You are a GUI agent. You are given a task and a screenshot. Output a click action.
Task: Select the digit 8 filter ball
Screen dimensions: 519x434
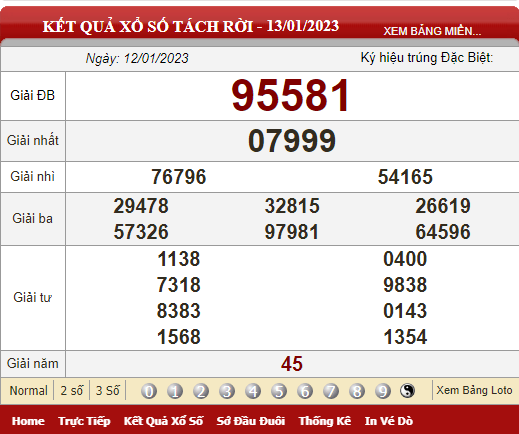pyautogui.click(x=357, y=391)
